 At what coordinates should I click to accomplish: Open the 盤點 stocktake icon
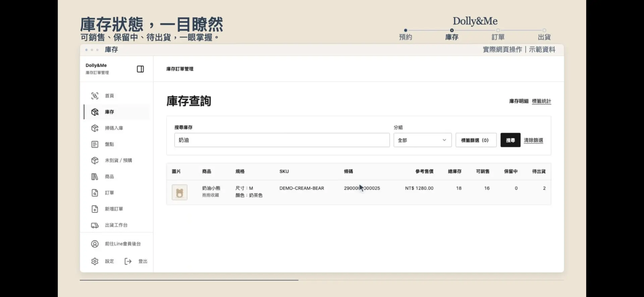coord(95,144)
